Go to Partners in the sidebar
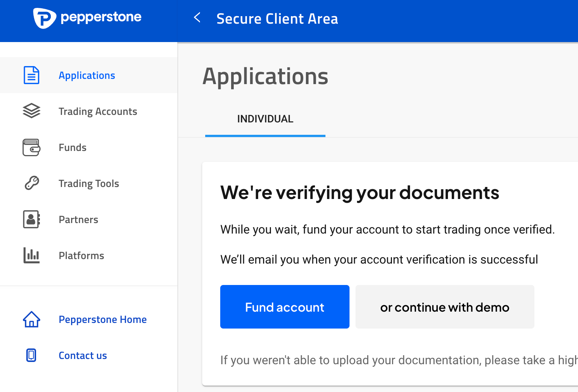 click(89, 219)
